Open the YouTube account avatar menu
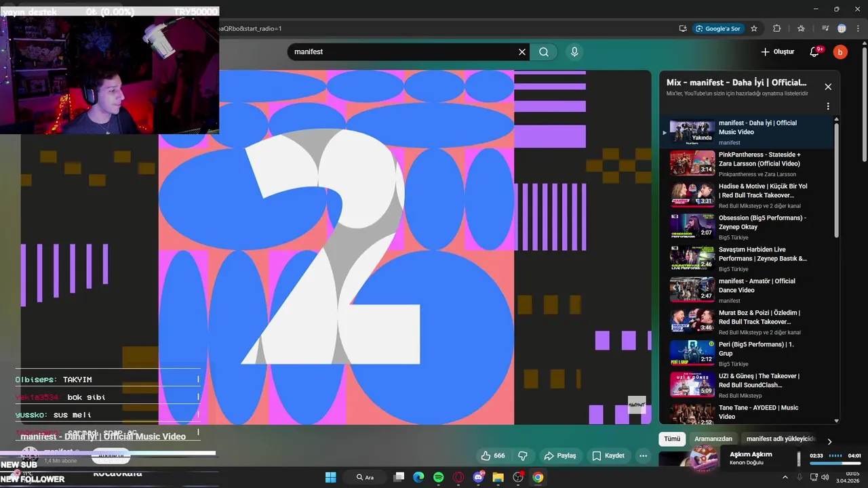Screen dimensions: 868x488 click(x=840, y=52)
